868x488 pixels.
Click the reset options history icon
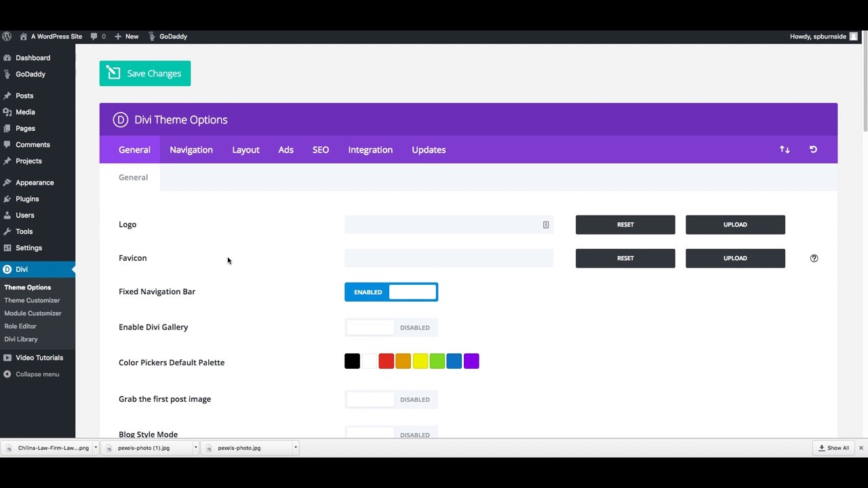point(813,149)
